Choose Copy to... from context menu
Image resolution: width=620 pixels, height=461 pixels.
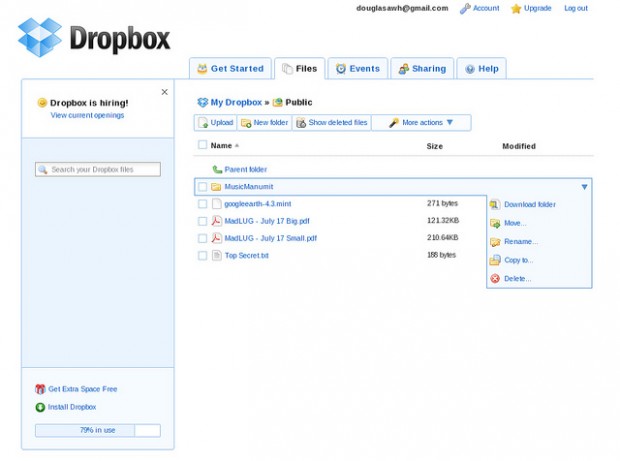518,260
